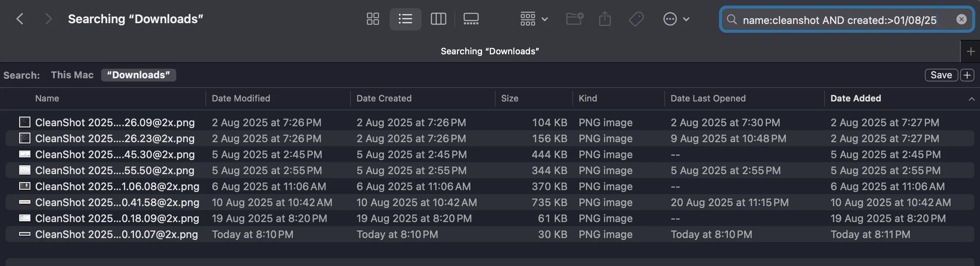Screen dimensions: 980x266
Task: Click thumbnail icon of the 0.41.58@2x.png file
Action: pos(25,202)
